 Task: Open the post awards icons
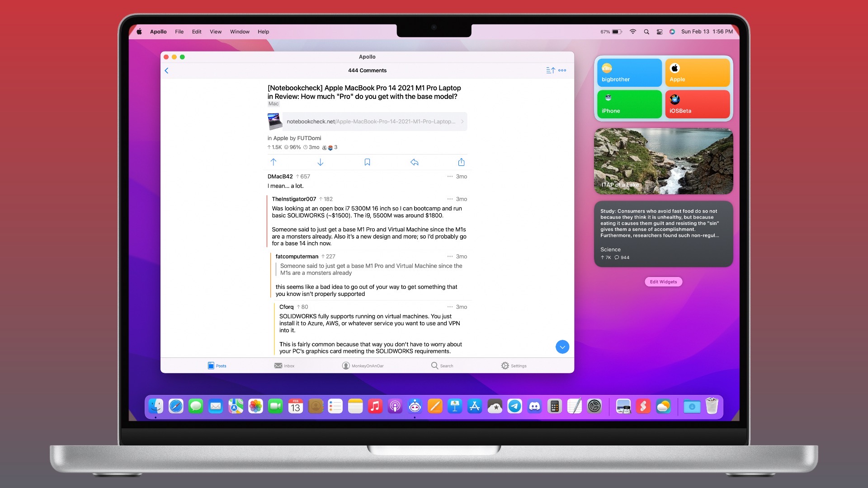coord(330,147)
